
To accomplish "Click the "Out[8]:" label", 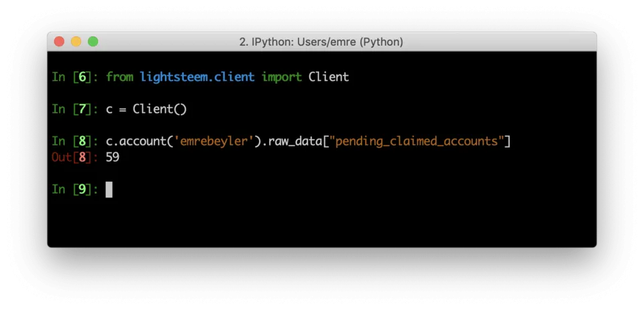I will (75, 157).
